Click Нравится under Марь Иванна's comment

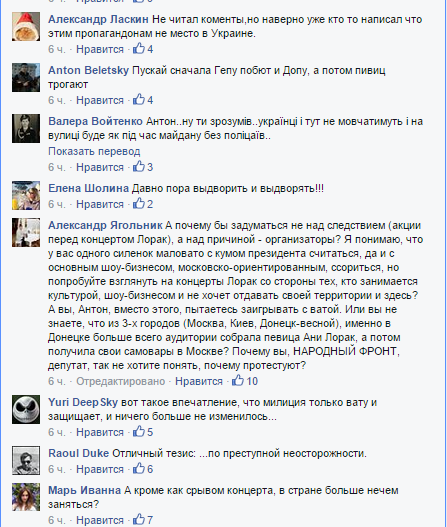point(100,520)
